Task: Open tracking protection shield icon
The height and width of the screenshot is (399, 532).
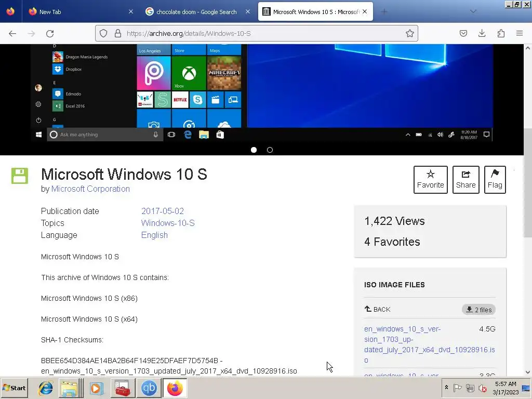Action: pyautogui.click(x=103, y=33)
